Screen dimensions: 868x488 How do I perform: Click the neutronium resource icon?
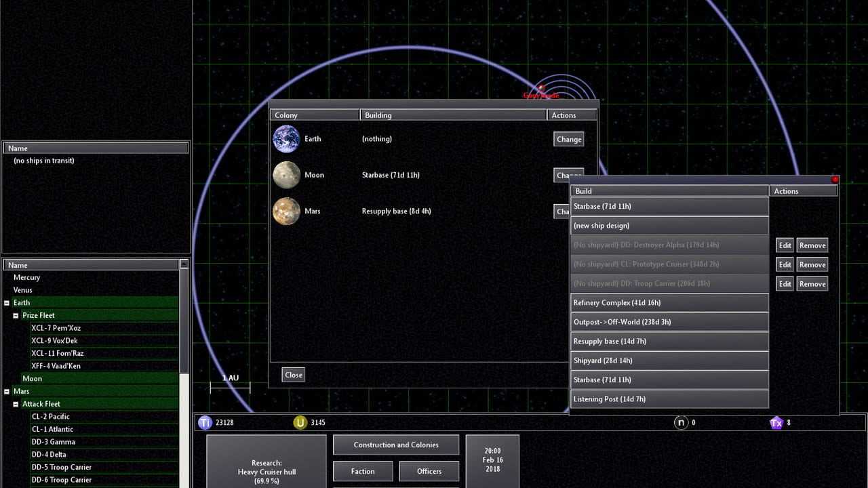click(x=681, y=423)
